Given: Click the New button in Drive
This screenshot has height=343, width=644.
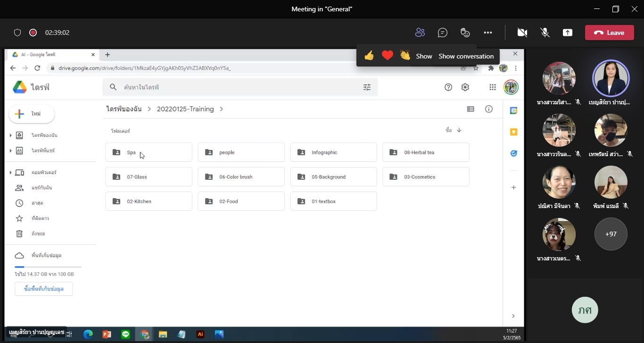Looking at the screenshot, I should point(32,114).
